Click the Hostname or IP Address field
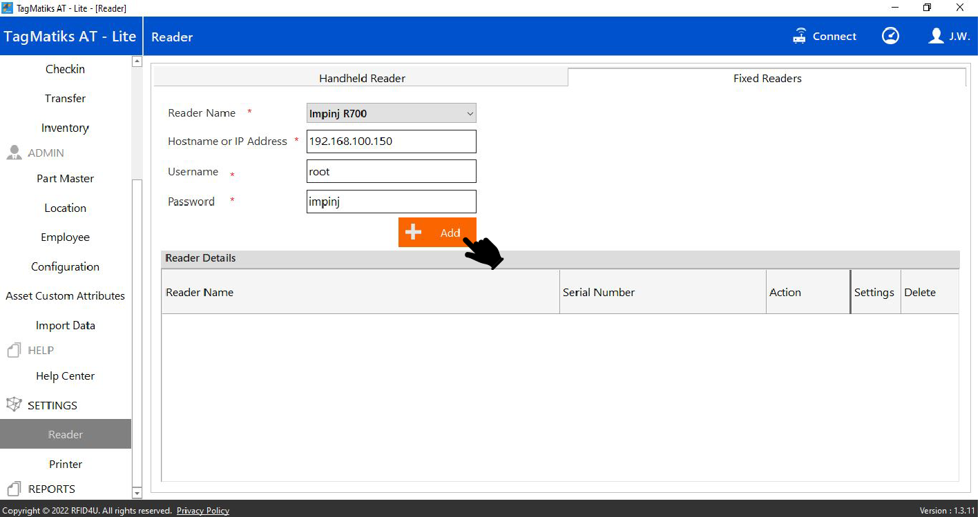Viewport: 980px width, 517px height. pos(391,142)
